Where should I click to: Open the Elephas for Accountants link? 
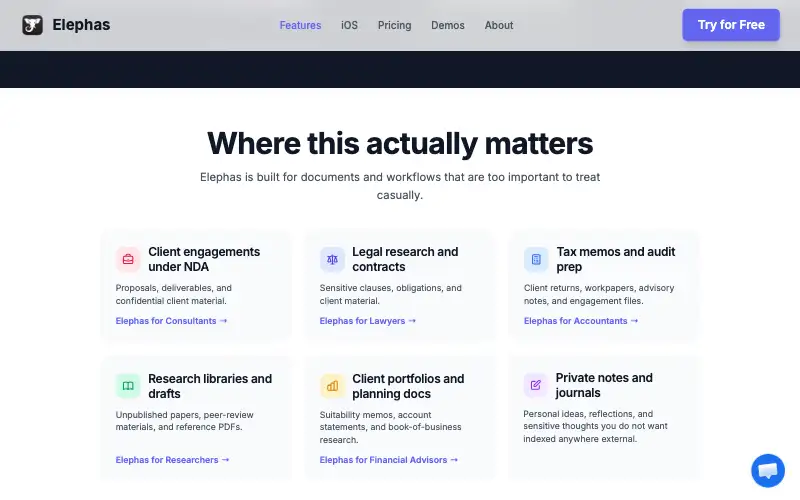(x=581, y=321)
